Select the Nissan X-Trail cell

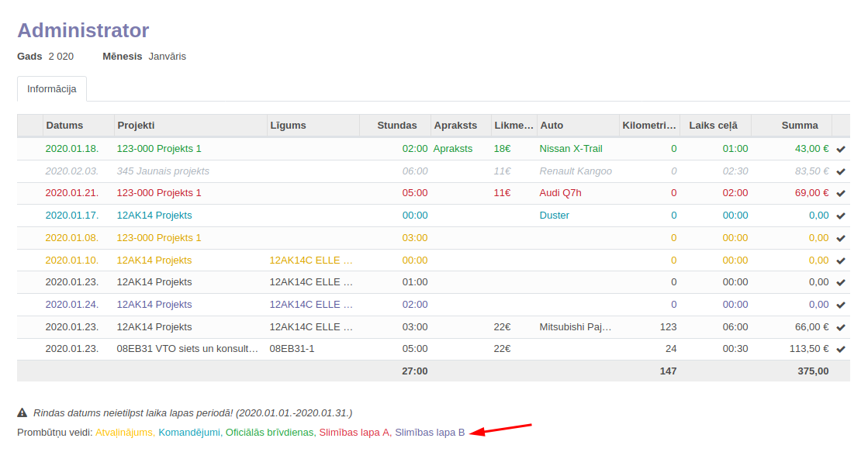[570, 149]
